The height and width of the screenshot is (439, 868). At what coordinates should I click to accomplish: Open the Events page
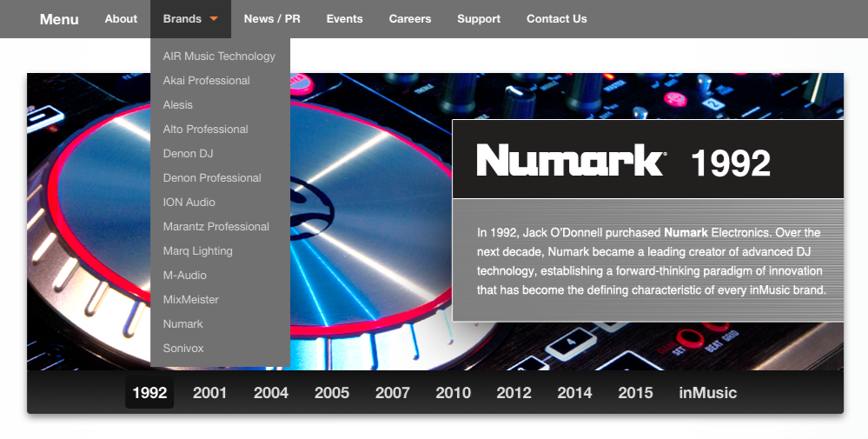[345, 19]
